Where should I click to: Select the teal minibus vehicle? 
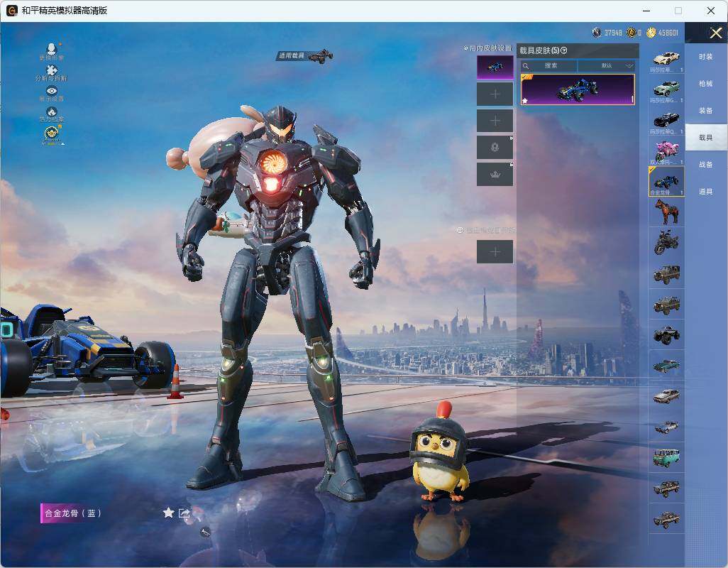click(666, 457)
